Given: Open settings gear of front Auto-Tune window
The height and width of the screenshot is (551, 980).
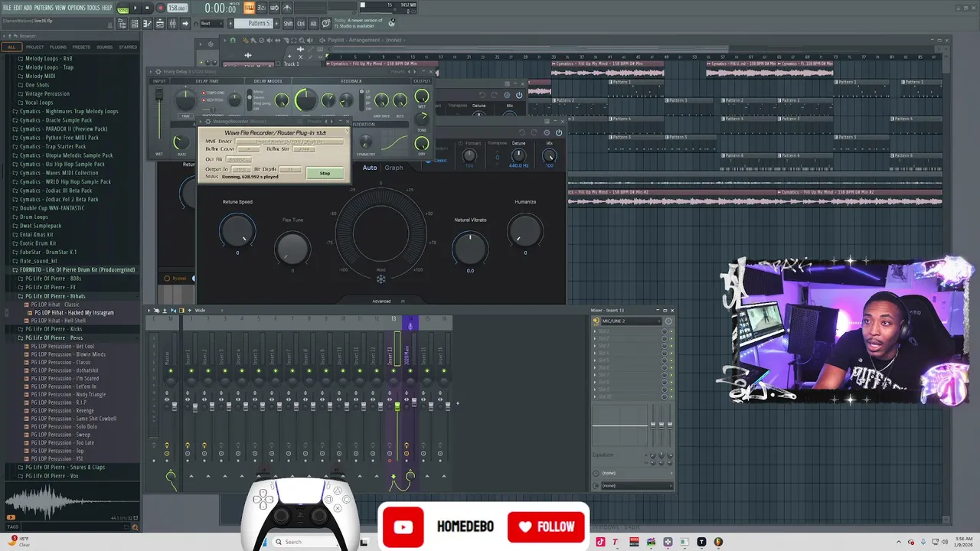Looking at the screenshot, I should 547,132.
